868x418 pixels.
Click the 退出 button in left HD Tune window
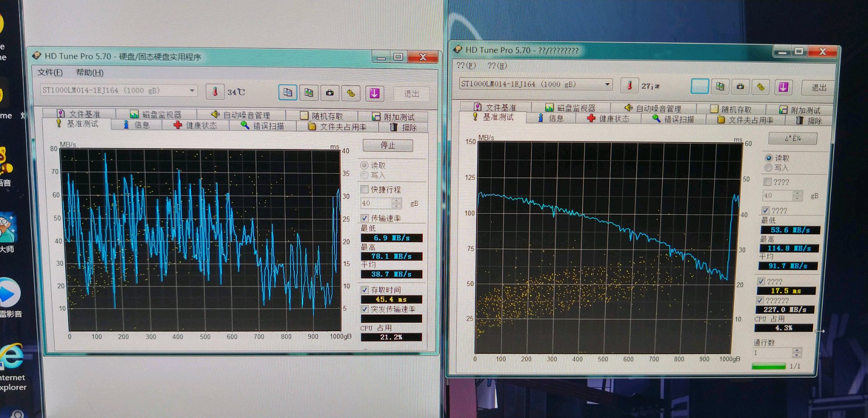coord(411,94)
